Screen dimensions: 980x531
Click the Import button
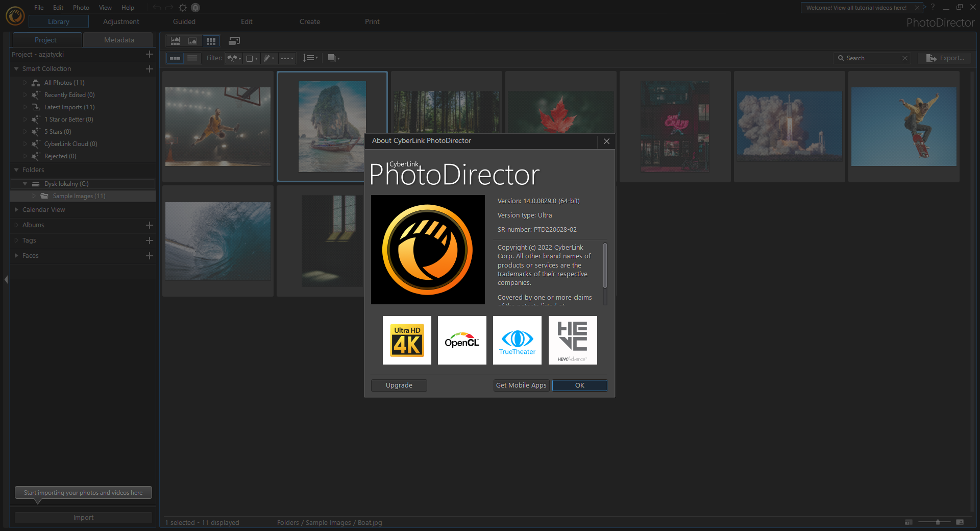83,518
